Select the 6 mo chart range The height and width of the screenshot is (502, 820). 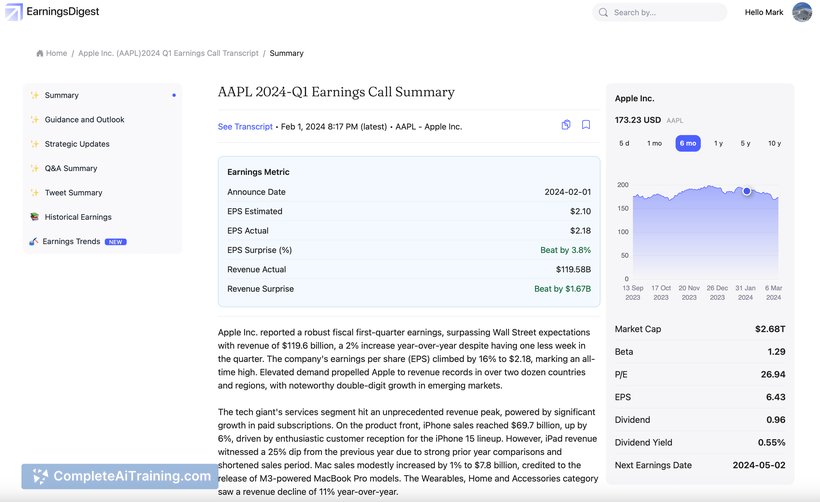click(688, 143)
